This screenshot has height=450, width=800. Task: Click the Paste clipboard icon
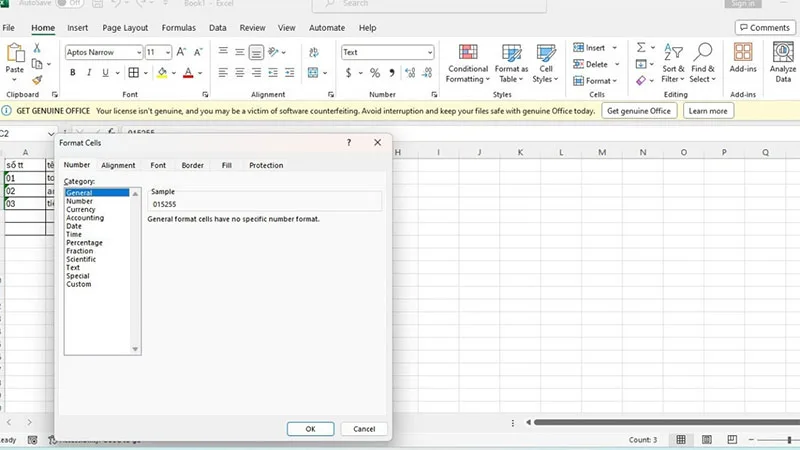tap(15, 53)
